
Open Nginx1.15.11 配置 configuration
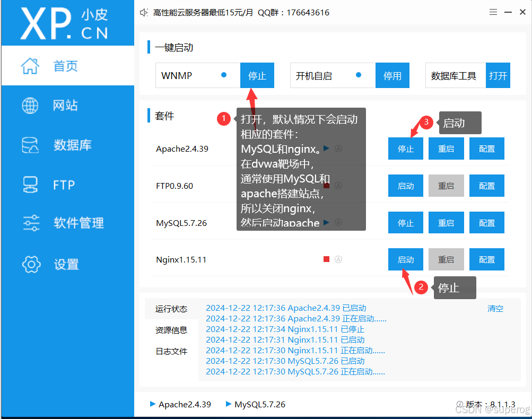[x=487, y=259]
